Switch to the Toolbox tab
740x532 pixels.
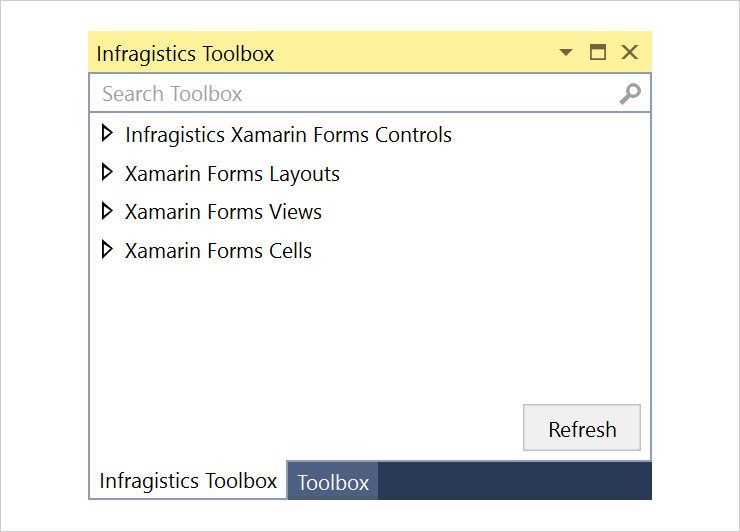333,482
